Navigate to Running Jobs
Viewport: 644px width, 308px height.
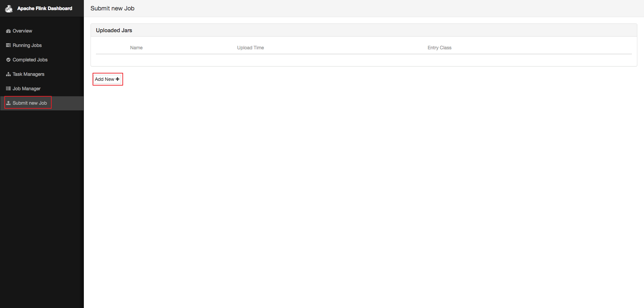[27, 45]
